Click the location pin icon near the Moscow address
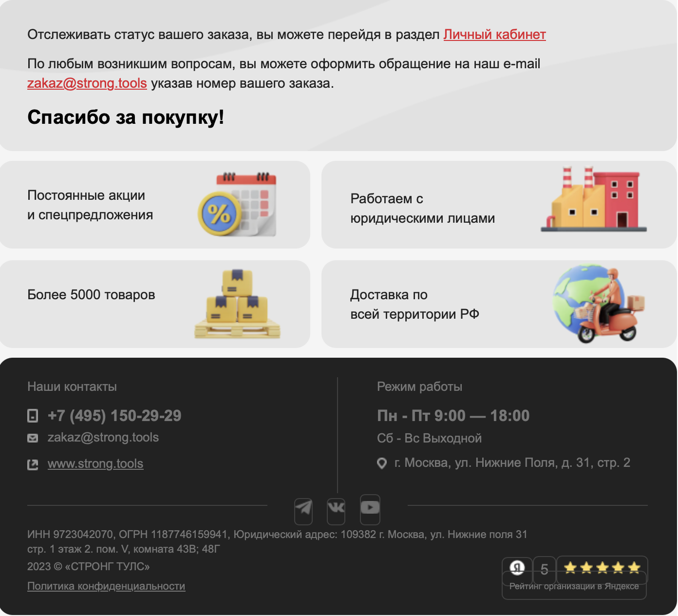 [382, 463]
